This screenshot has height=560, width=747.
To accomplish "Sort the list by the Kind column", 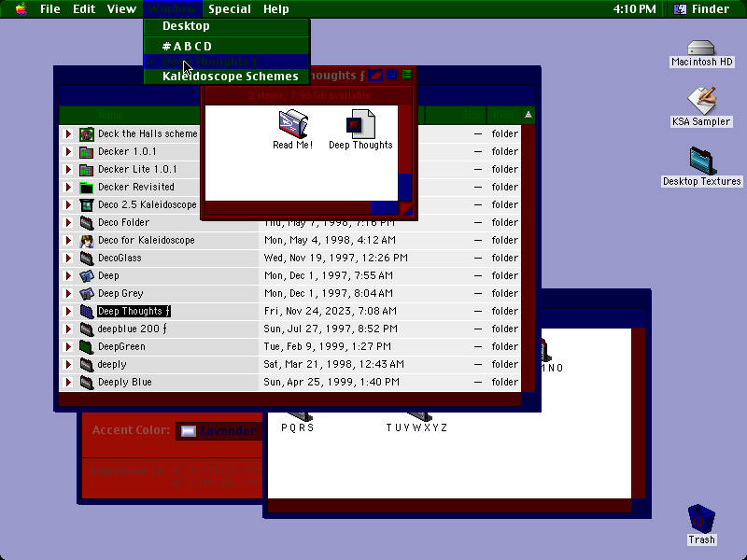I will pyautogui.click(x=503, y=115).
